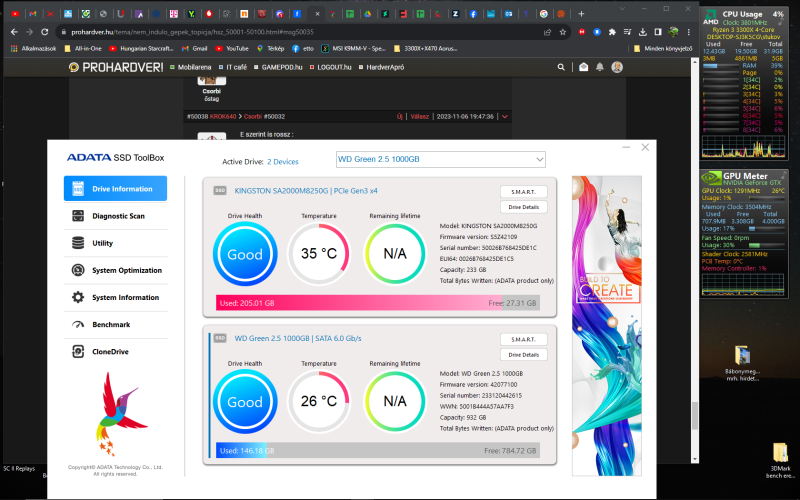Open System Information in ADATA sidebar
Viewport: 800px width, 500px height.
[x=115, y=297]
